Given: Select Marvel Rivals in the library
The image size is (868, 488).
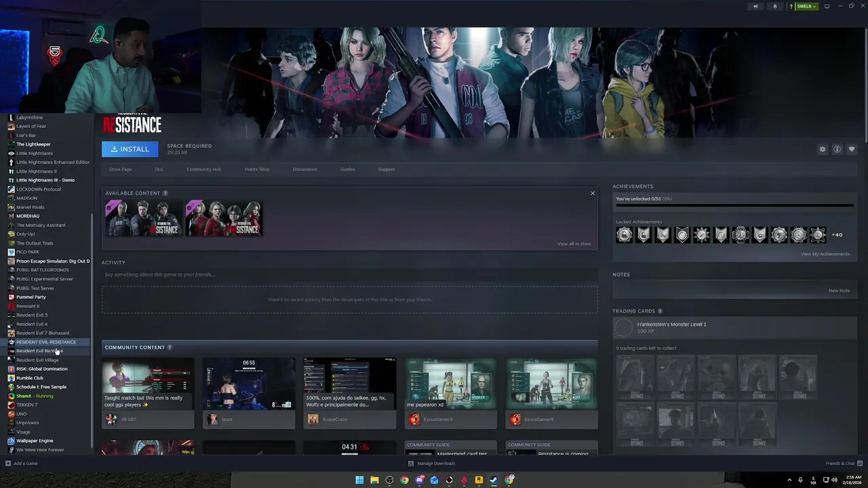Looking at the screenshot, I should (30, 207).
